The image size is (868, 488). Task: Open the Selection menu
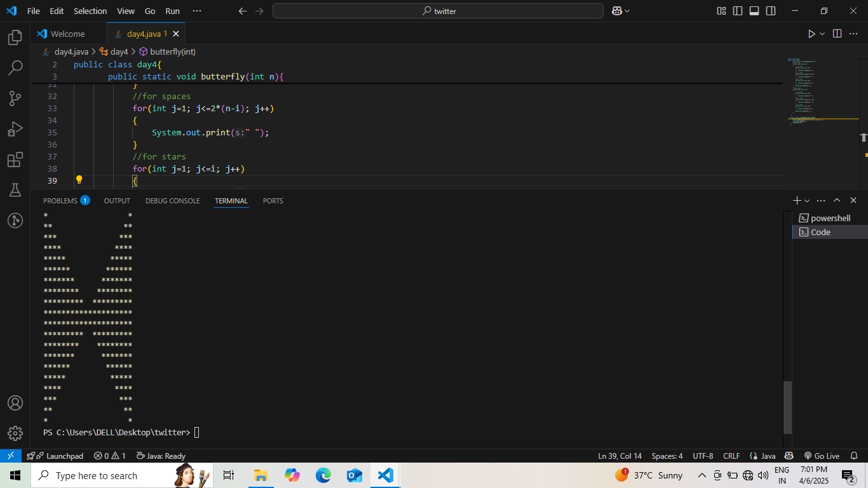point(90,11)
